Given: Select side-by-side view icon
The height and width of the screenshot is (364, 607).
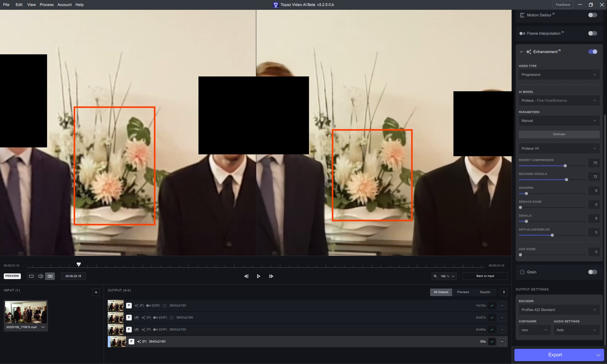Looking at the screenshot, I should (x=50, y=276).
